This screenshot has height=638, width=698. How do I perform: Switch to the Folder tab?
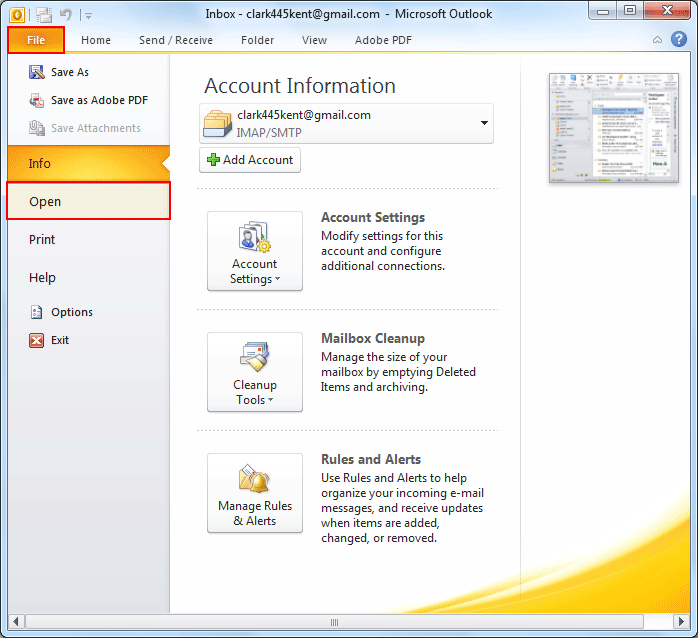tap(257, 40)
